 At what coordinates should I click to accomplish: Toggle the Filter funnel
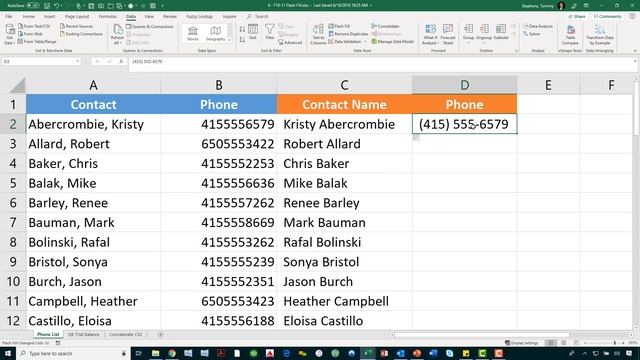click(x=269, y=32)
